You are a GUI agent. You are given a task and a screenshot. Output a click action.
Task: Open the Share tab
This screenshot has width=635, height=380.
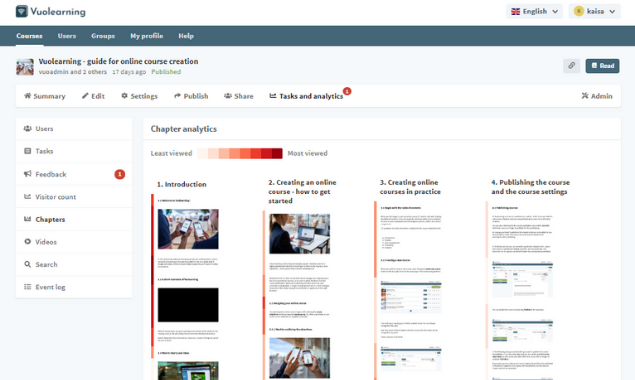(239, 96)
